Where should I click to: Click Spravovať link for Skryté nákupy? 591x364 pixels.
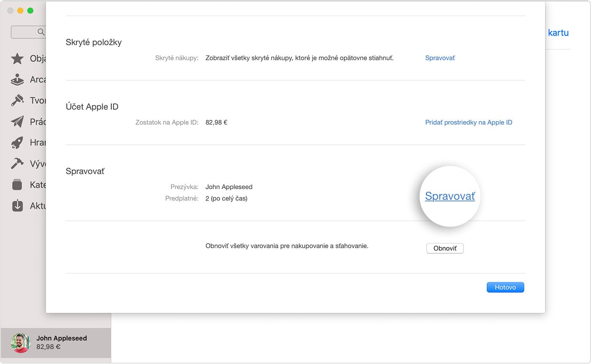pyautogui.click(x=440, y=58)
